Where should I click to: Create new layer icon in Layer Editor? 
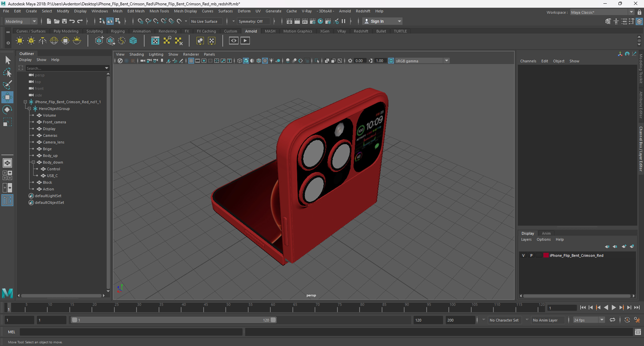point(624,246)
